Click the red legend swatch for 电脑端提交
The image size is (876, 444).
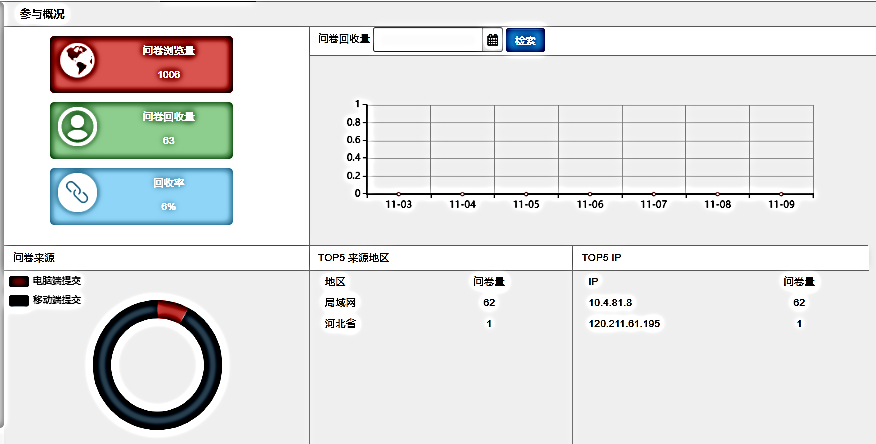click(x=18, y=281)
